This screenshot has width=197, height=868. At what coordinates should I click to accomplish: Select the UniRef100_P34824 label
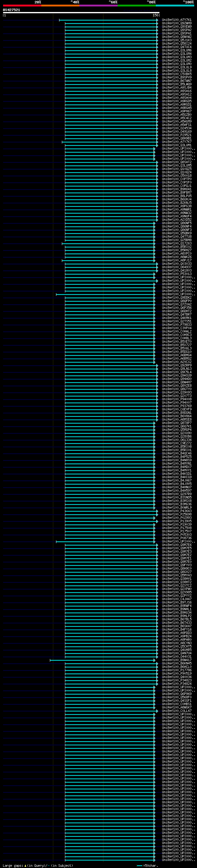[x=177, y=684]
